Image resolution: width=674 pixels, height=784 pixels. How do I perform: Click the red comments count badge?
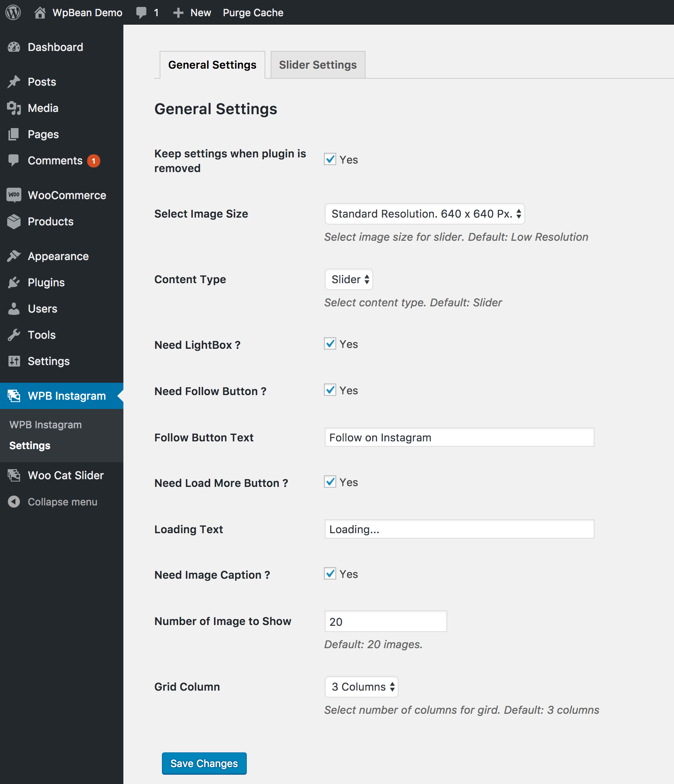(x=94, y=161)
